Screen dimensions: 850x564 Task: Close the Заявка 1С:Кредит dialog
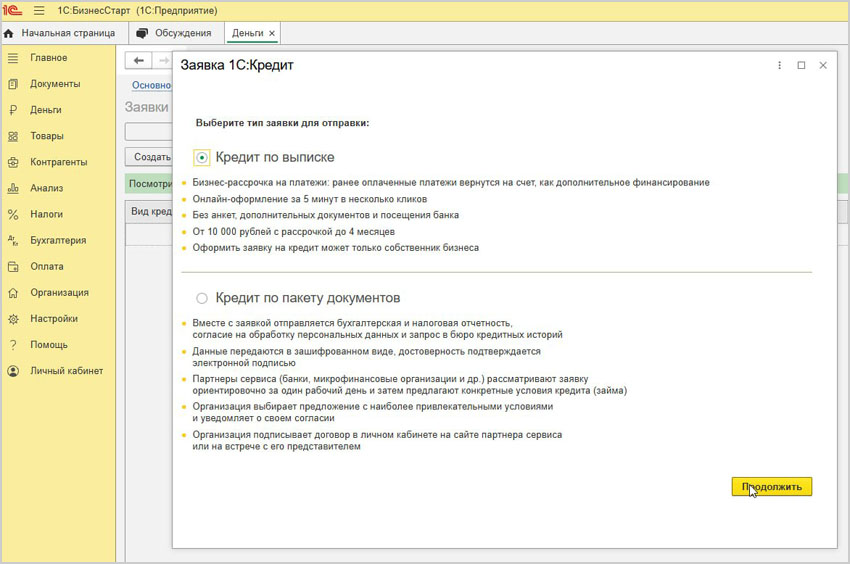click(823, 65)
